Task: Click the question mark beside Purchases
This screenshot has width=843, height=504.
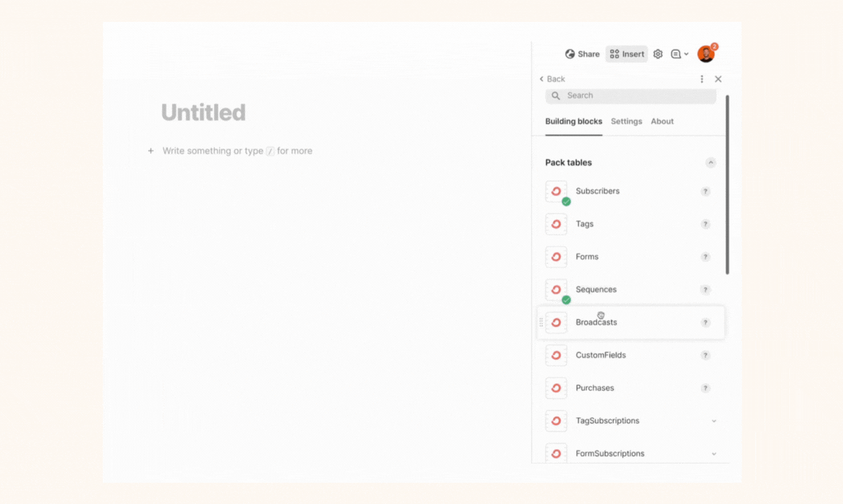Action: [x=705, y=388]
